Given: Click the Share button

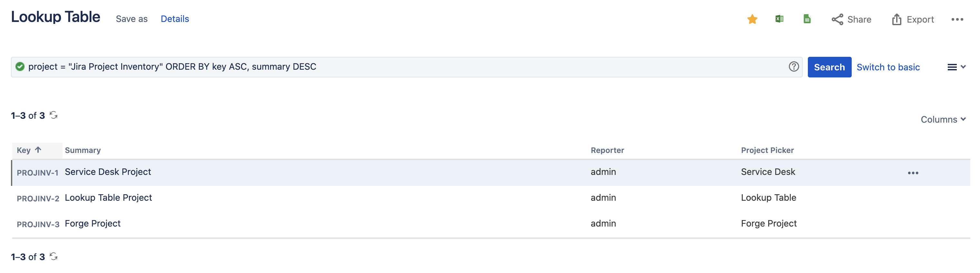Looking at the screenshot, I should click(851, 19).
